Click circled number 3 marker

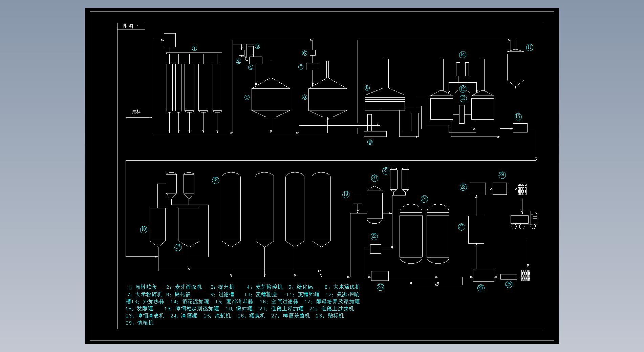tap(257, 46)
